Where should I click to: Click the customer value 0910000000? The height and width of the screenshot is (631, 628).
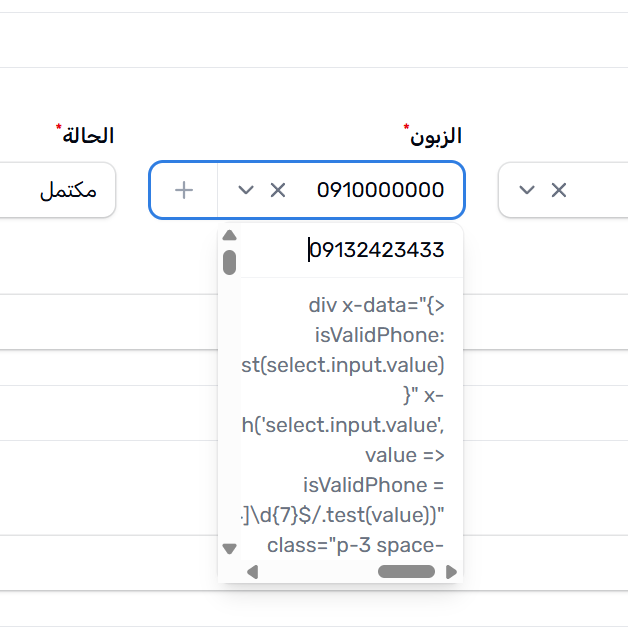coord(380,190)
